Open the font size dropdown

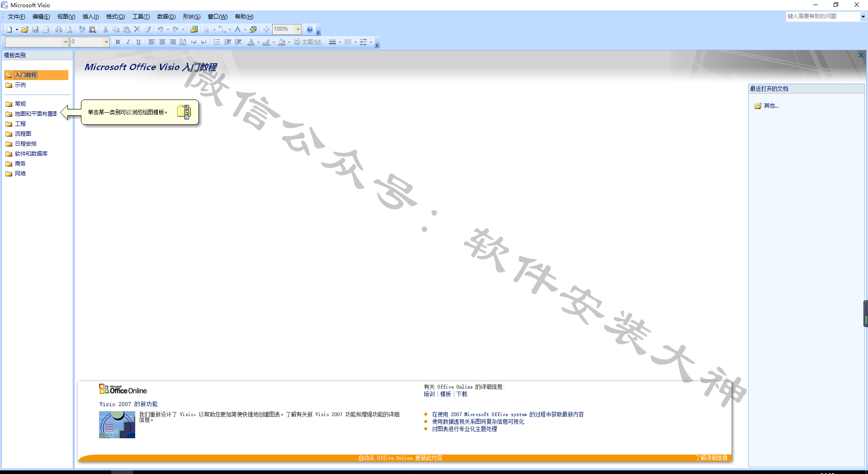[106, 42]
